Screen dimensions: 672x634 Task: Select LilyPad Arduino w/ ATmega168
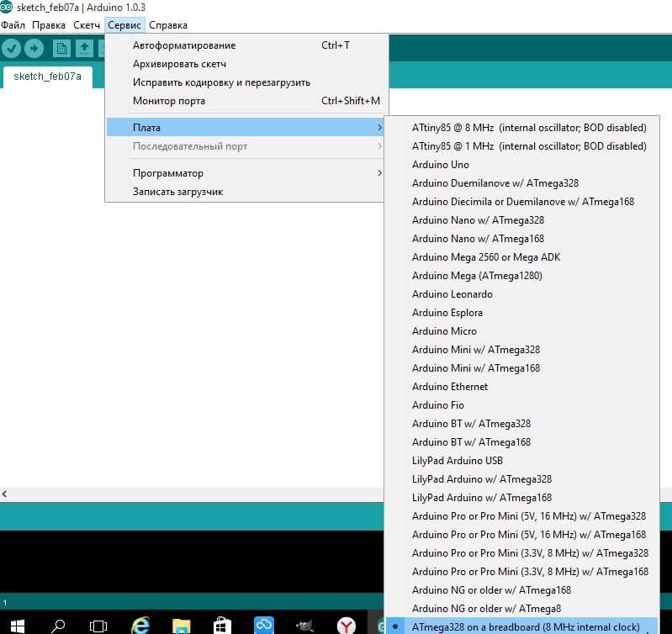(x=521, y=497)
